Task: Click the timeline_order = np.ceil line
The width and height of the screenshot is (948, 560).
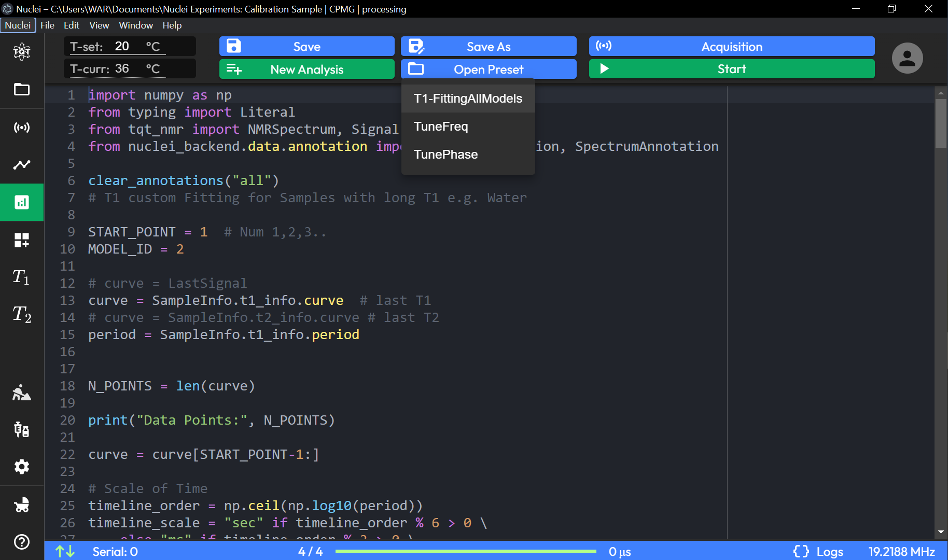Action: [x=256, y=506]
